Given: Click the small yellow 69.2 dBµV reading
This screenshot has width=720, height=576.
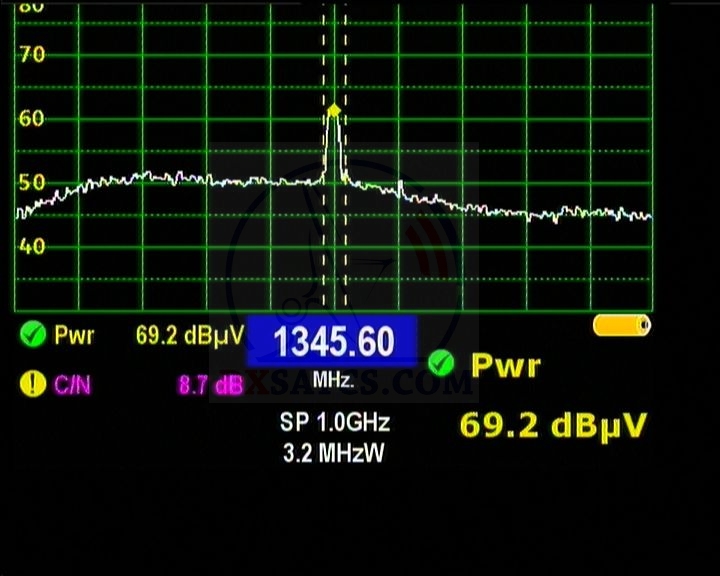Looking at the screenshot, I should coord(187,335).
